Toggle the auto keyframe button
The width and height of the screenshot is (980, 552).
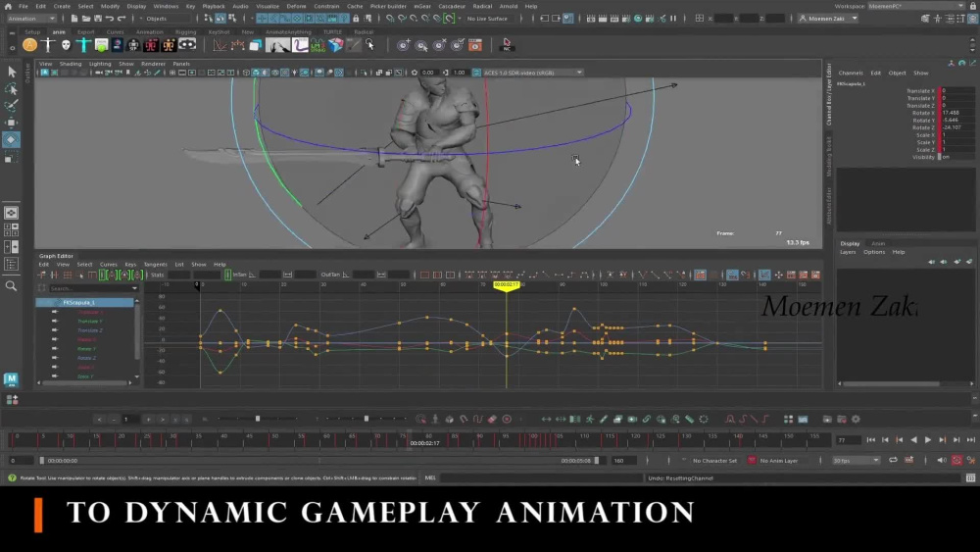click(956, 461)
